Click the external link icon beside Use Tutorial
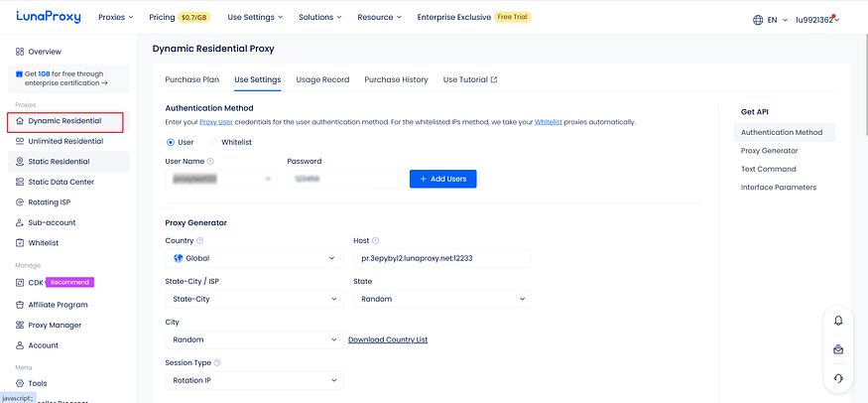The image size is (868, 403). 494,79
